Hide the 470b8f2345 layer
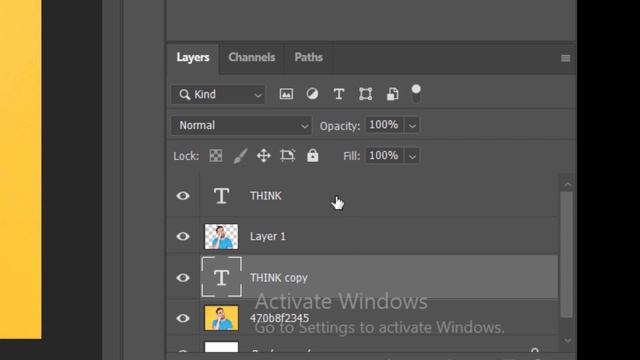The image size is (640, 360). tap(183, 318)
